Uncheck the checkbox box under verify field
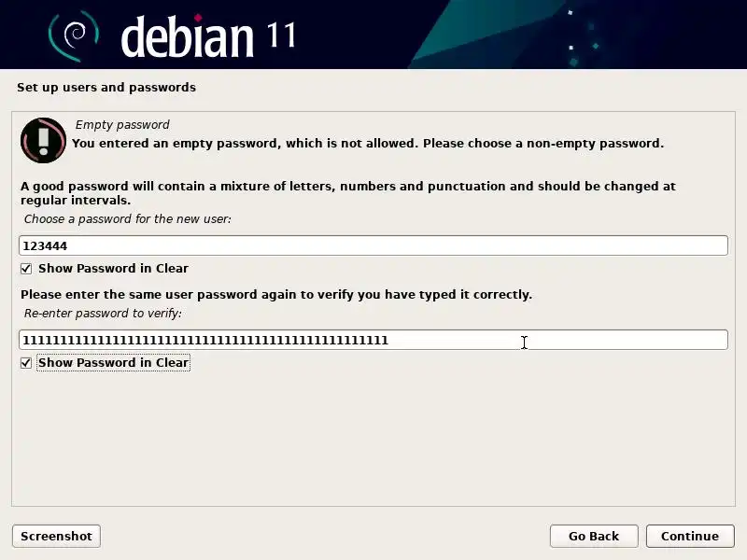The image size is (747, 560). (26, 363)
